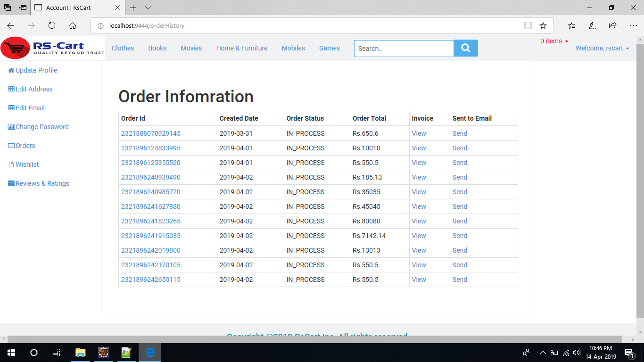The height and width of the screenshot is (362, 644).
Task: Click the magnifier search button
Action: tap(465, 48)
